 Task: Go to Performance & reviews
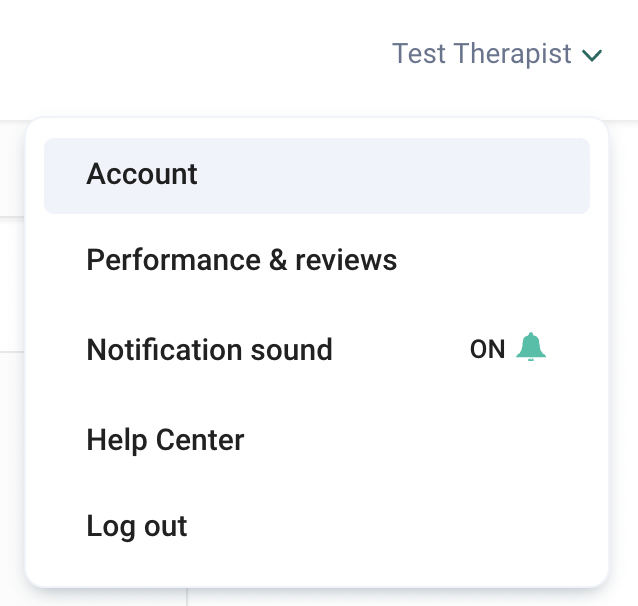tap(241, 261)
